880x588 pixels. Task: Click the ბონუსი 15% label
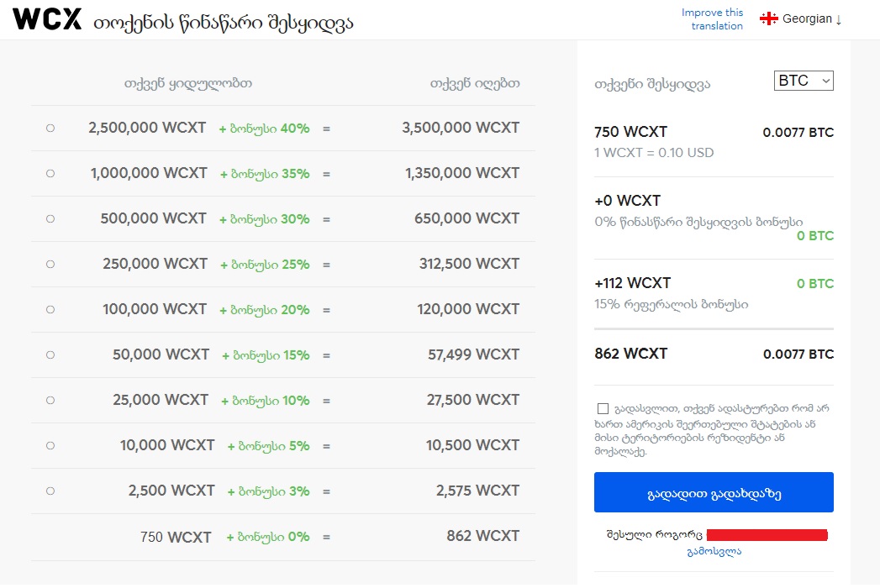coord(266,355)
